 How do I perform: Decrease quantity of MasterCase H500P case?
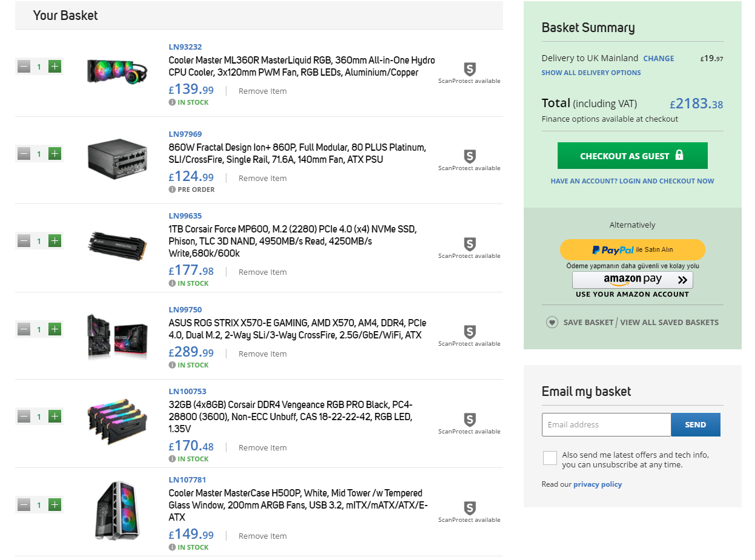(24, 505)
